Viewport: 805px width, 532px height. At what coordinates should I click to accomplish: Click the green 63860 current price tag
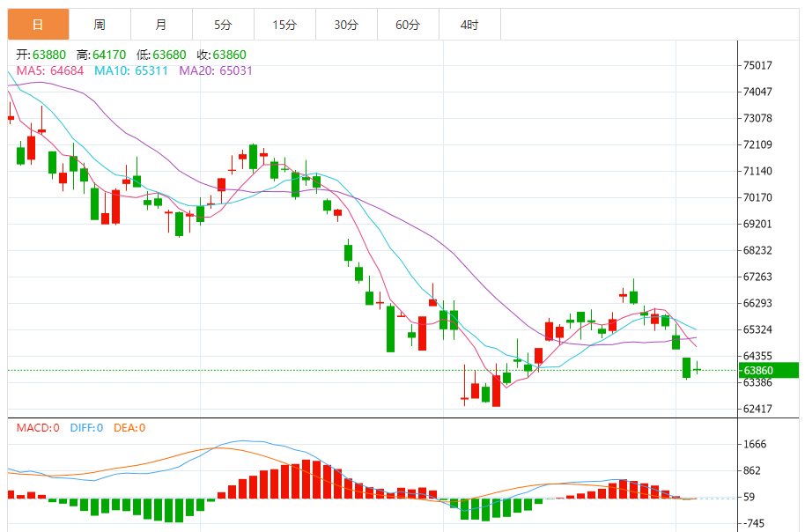769,370
